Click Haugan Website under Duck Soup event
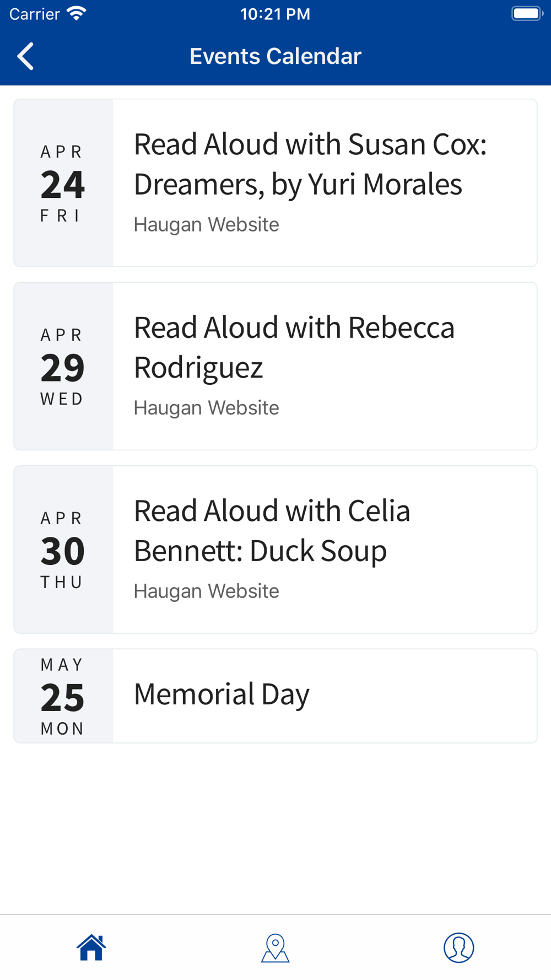Screen dimensions: 551x980 pos(207,591)
